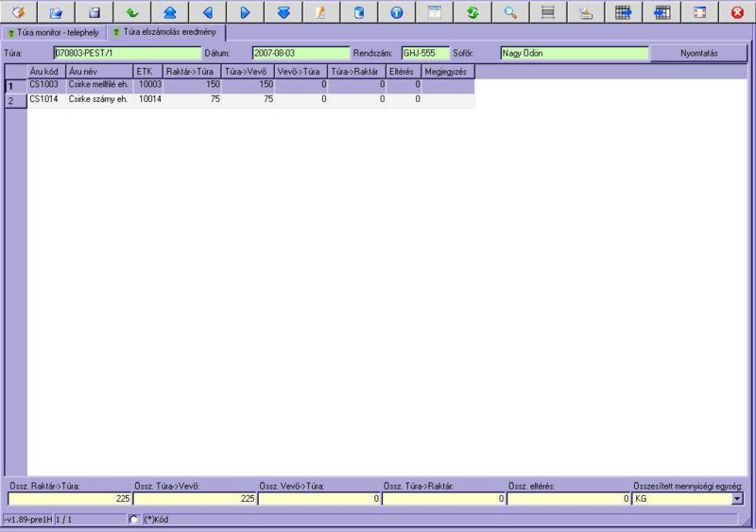Click the blue info circle icon
This screenshot has height=532, width=756.
[x=396, y=12]
